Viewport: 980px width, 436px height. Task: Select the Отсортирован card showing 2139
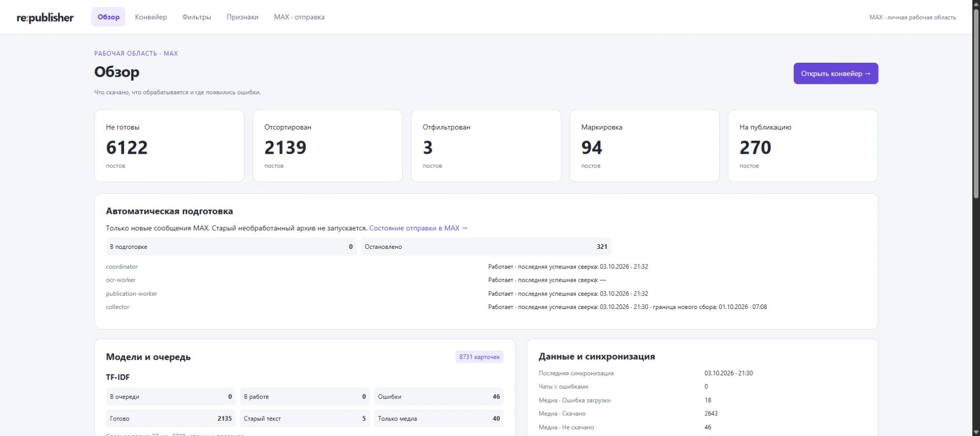(x=328, y=146)
